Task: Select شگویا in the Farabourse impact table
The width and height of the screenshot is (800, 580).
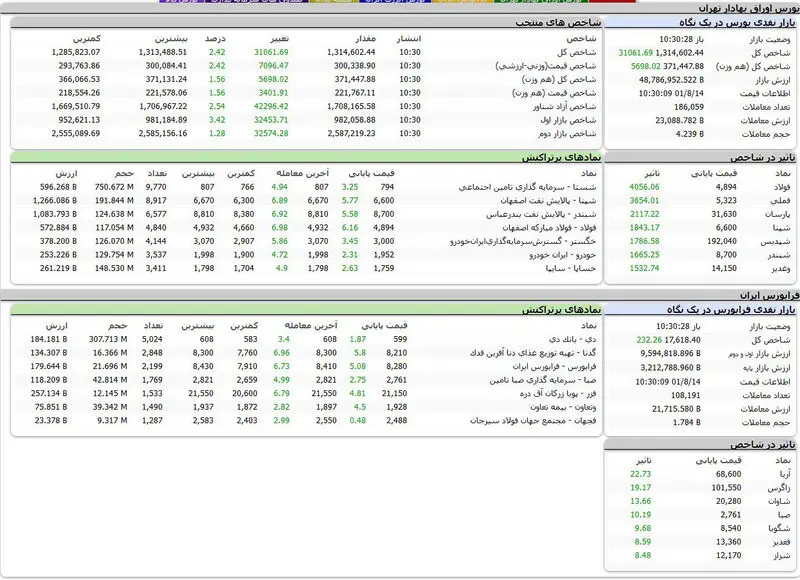Action: click(779, 528)
